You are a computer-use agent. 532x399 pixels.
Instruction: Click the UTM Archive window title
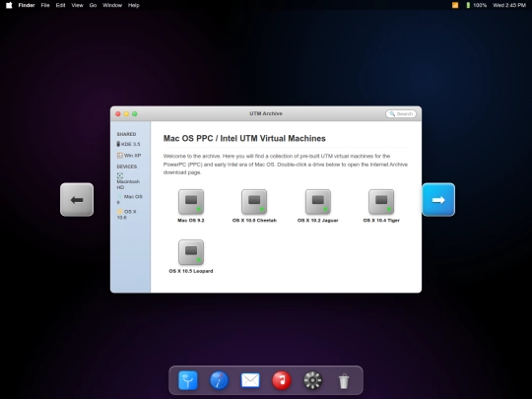[x=266, y=113]
